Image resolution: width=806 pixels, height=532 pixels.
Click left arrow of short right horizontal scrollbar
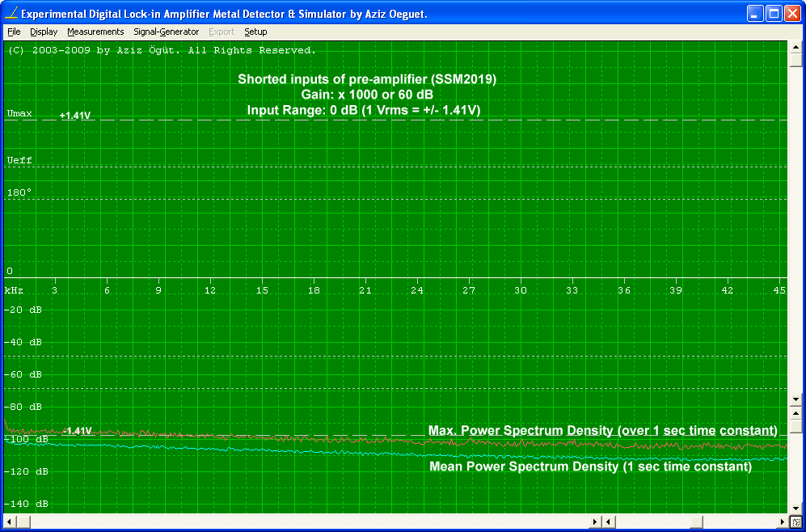[609, 522]
